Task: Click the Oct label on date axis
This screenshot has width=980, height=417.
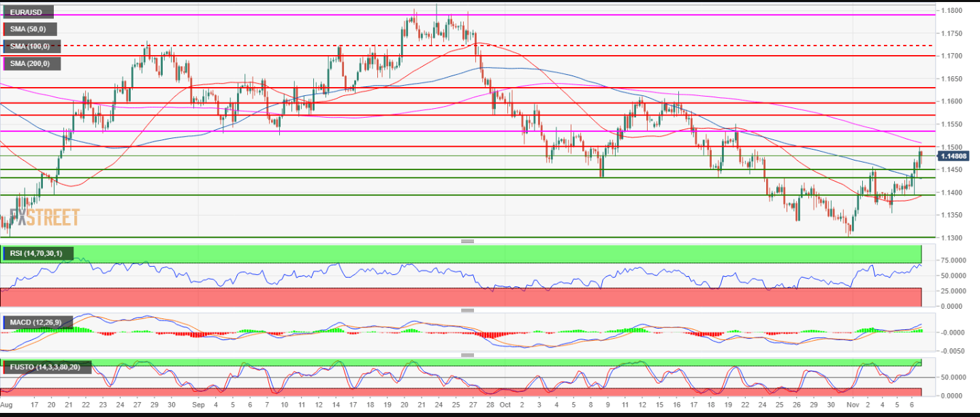Action: (x=505, y=404)
